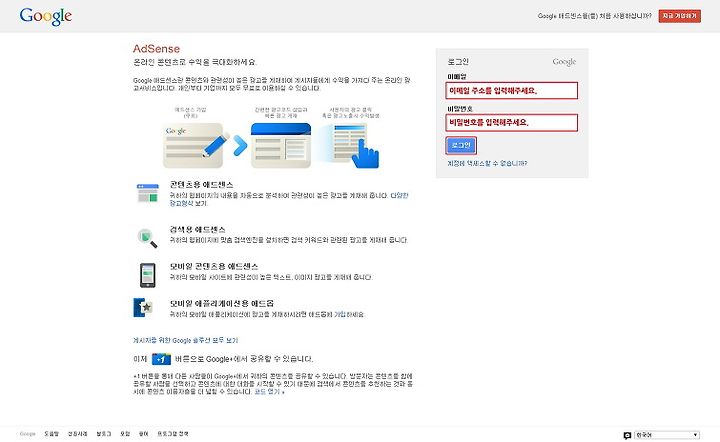Click the blue 로그인 login button
Screen dimensions: 720x442
point(461,145)
